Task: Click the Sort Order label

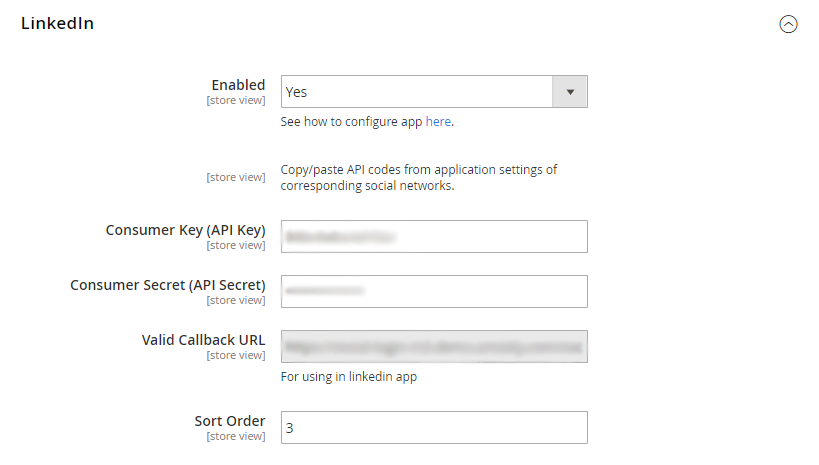Action: (230, 421)
